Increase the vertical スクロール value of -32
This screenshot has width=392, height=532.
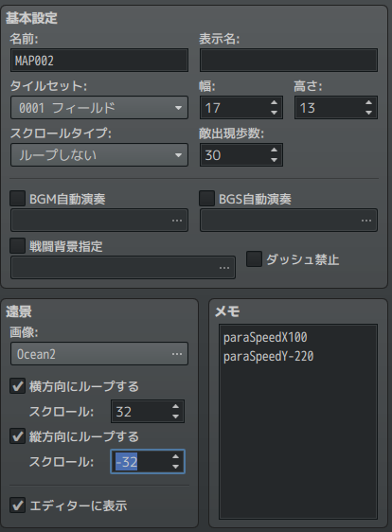click(175, 457)
